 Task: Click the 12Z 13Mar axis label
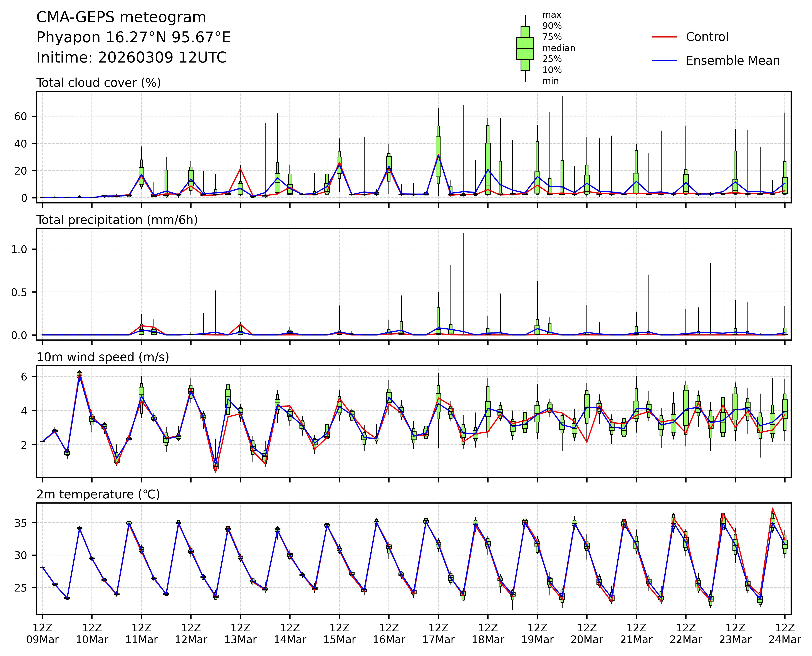pos(240,633)
